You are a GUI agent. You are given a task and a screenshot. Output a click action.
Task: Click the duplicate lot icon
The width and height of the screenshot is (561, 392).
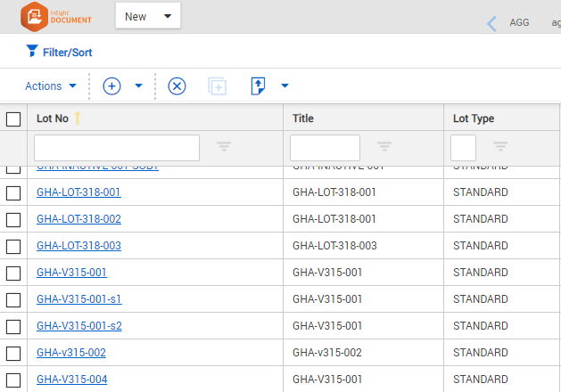point(217,86)
